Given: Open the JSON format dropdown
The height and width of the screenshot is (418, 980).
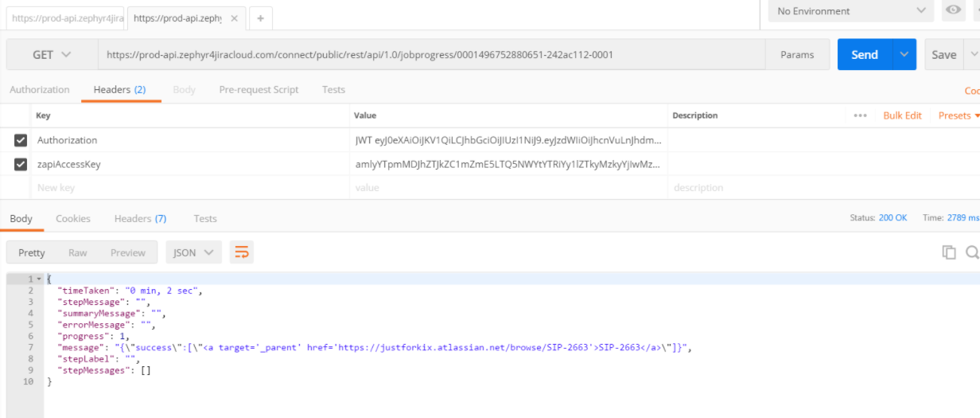Looking at the screenshot, I should tap(193, 252).
